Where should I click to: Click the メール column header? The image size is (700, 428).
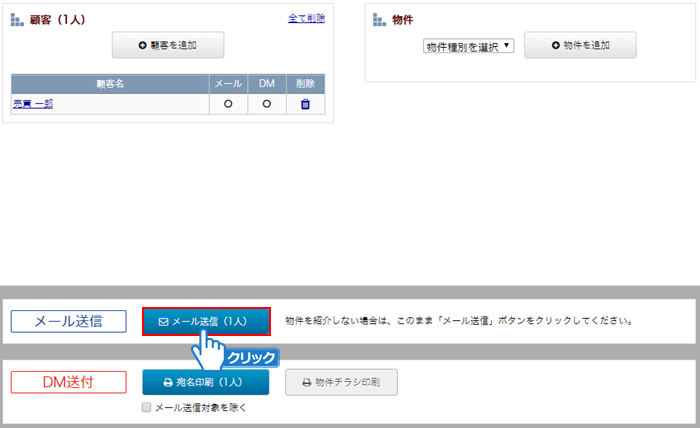pos(228,84)
